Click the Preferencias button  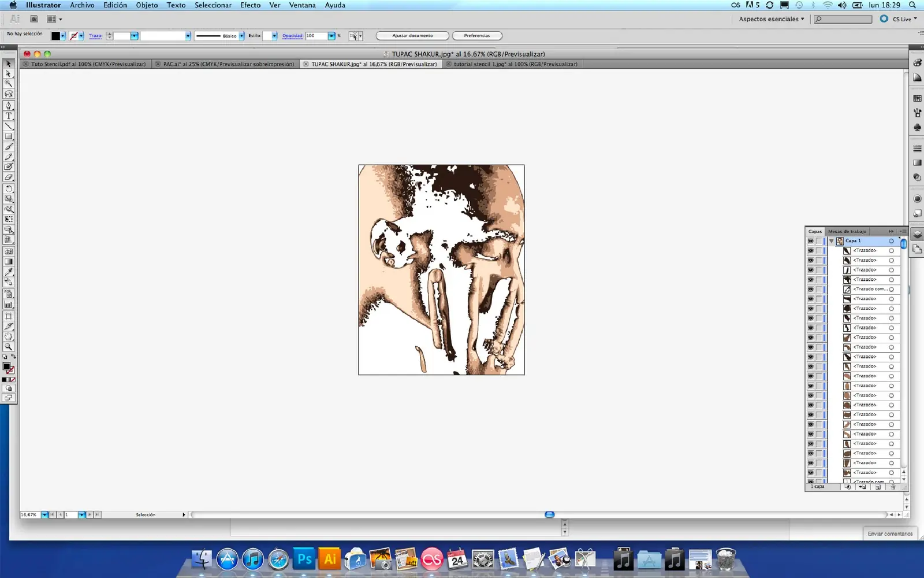[x=477, y=36]
